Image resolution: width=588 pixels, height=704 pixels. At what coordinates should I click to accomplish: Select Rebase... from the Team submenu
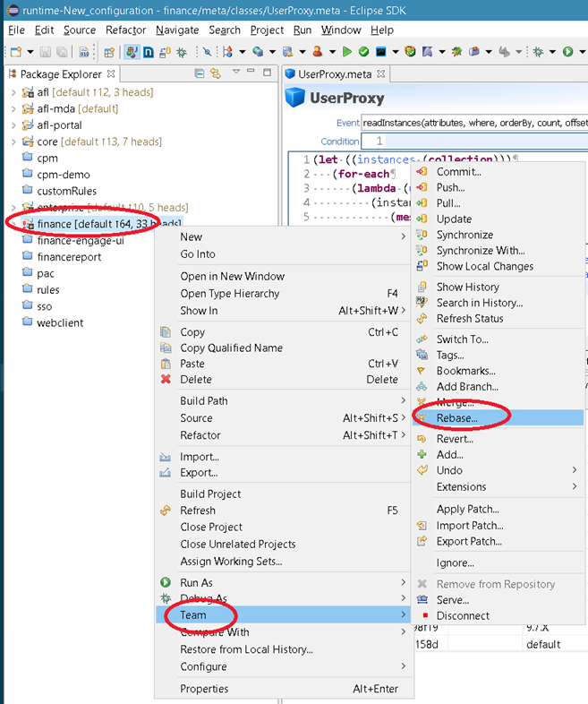[x=456, y=417]
